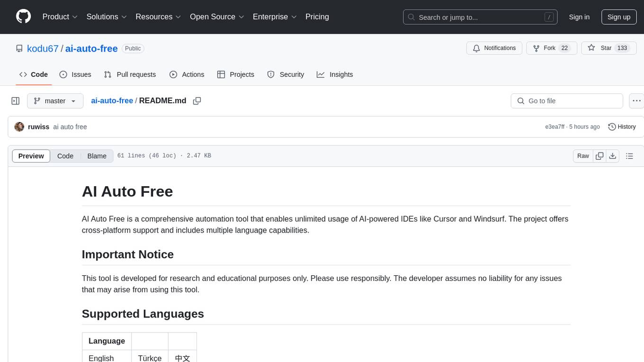644x362 pixels.
Task: Open the ai-auto-free repository title link
Action: 91,48
